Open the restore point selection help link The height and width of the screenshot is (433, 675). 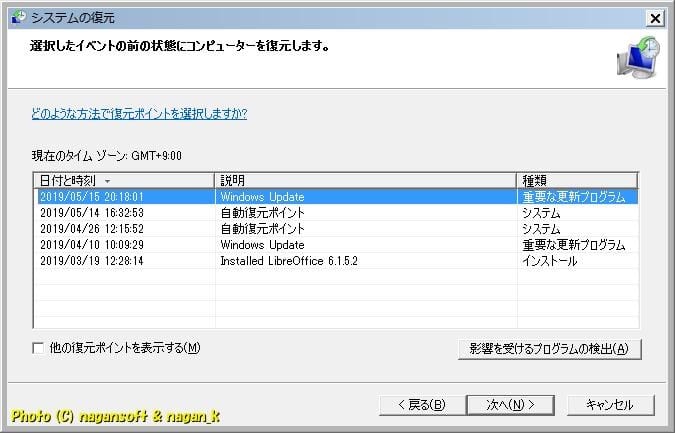[139, 113]
